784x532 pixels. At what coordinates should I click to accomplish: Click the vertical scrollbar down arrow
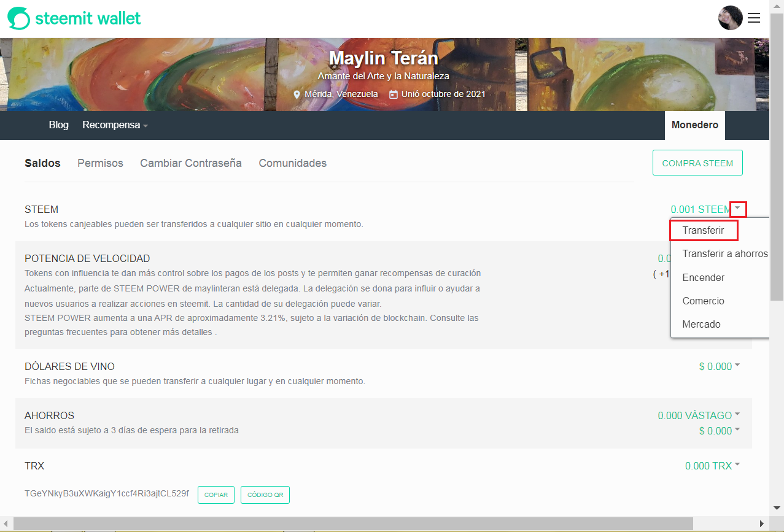(x=777, y=509)
